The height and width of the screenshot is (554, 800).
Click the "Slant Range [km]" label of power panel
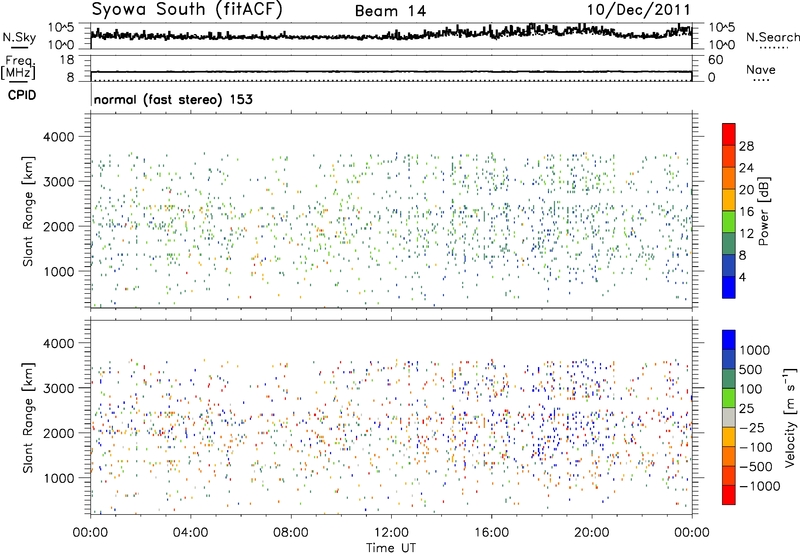(28, 211)
